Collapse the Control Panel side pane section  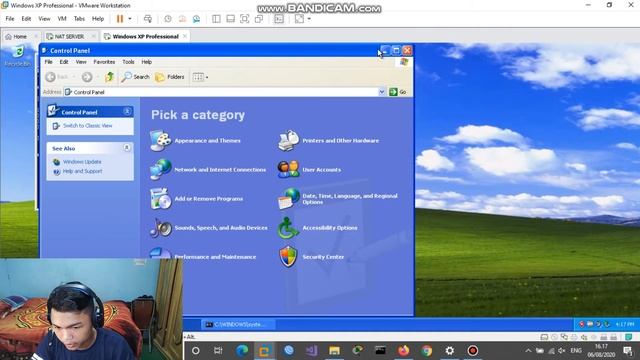[x=127, y=111]
